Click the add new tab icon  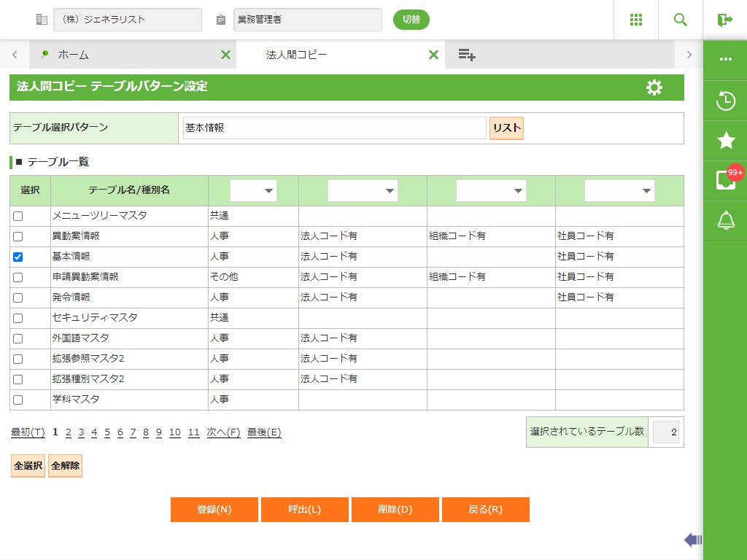(x=467, y=55)
